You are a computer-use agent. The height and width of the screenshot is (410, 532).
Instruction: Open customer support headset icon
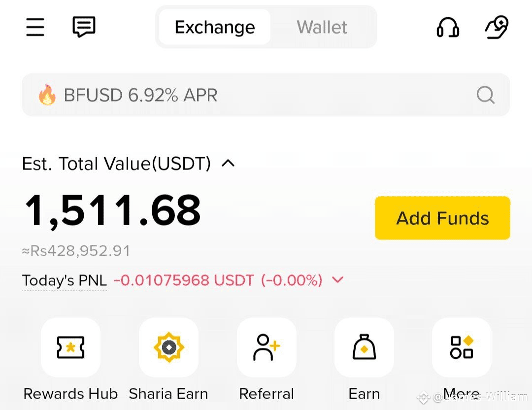click(x=448, y=27)
